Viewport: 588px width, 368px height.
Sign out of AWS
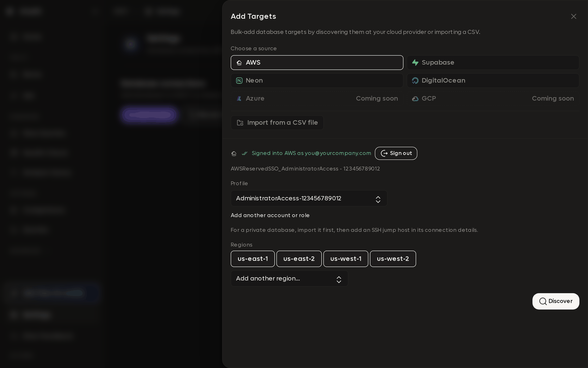(396, 153)
